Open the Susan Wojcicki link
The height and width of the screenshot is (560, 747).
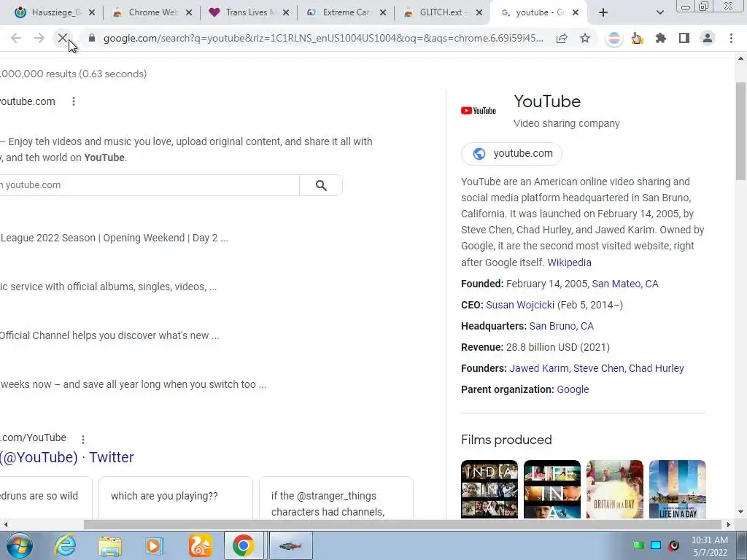pos(520,305)
